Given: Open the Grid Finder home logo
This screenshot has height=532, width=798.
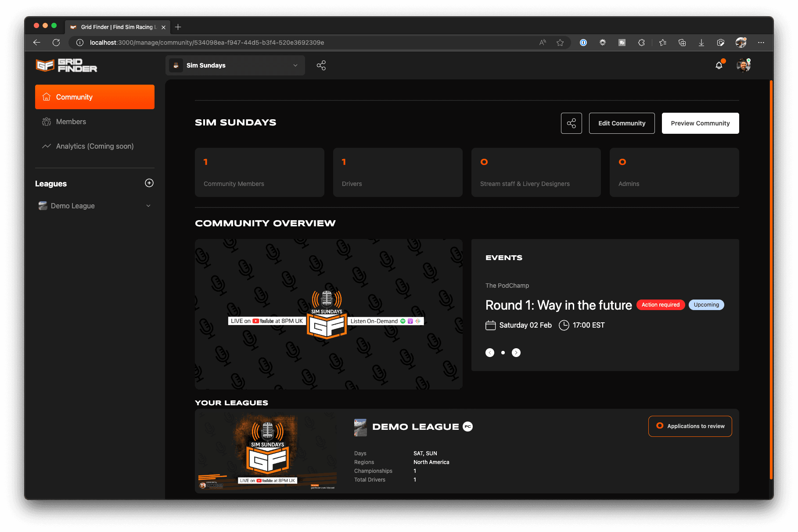Looking at the screenshot, I should tap(66, 65).
